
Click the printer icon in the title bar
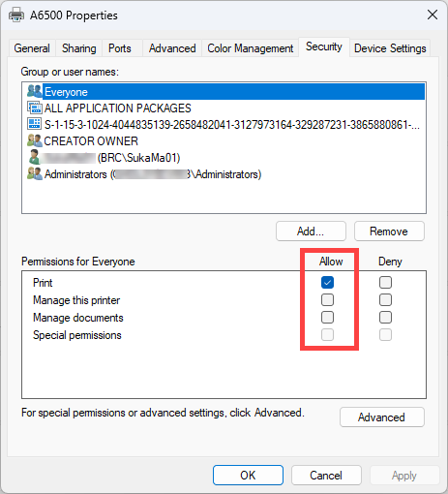[16, 15]
